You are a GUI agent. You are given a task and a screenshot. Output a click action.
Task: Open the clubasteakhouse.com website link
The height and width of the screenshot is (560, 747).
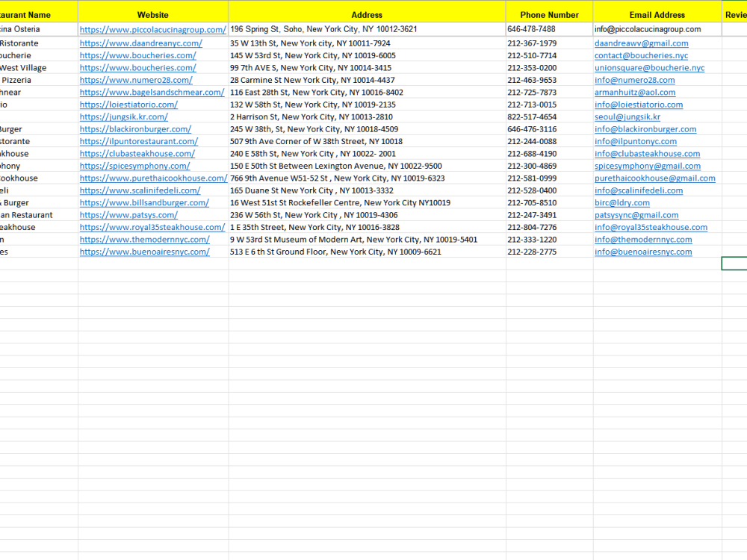coord(137,155)
